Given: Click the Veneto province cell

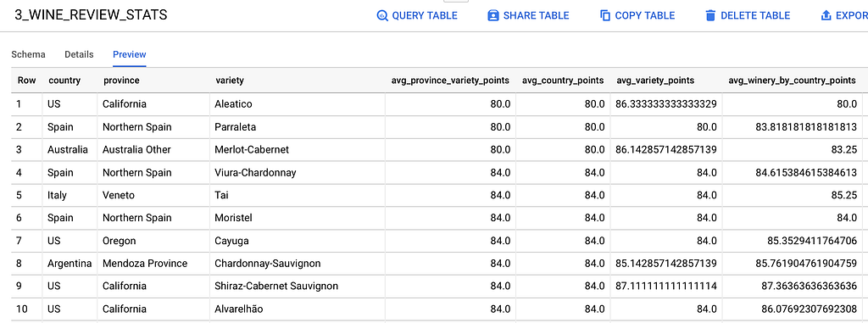Looking at the screenshot, I should pos(119,195).
